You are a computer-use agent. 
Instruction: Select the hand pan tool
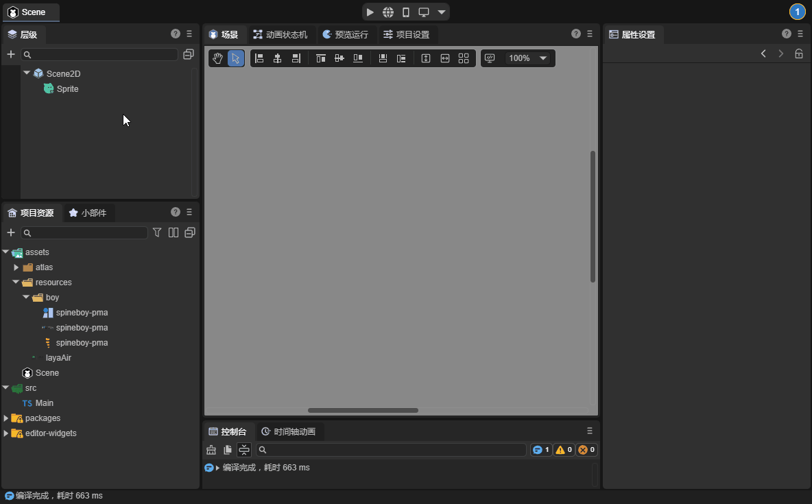click(217, 58)
